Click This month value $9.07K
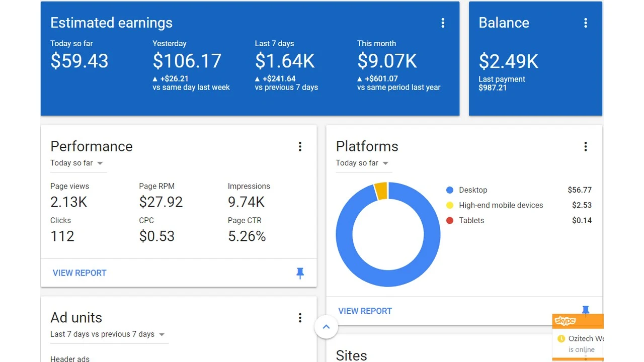 387,61
